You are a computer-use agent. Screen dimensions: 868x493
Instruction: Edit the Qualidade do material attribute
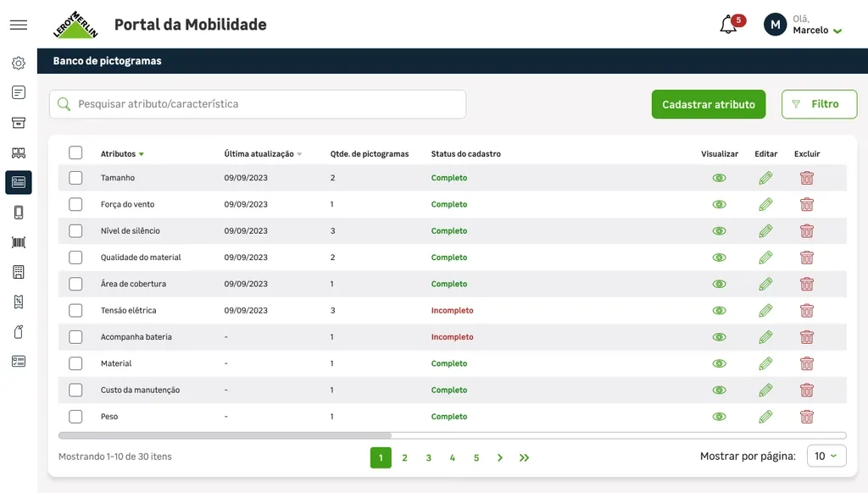765,258
